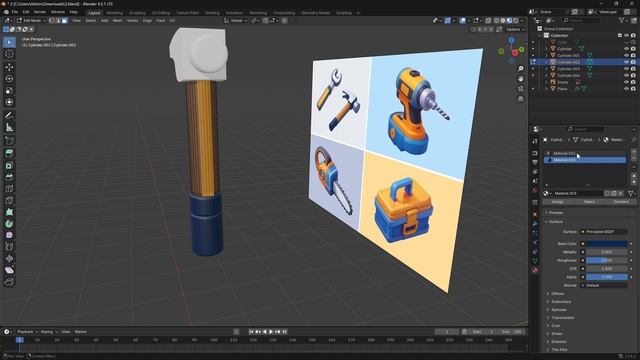Select the Spin tool

tap(9, 224)
